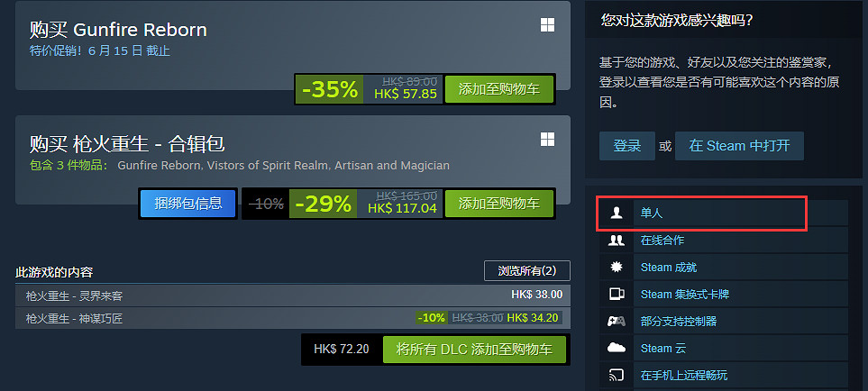Click the Windows icon in the 枪火重生 合辑包 purchase box
Viewport: 868px width, 391px height.
pyautogui.click(x=547, y=140)
